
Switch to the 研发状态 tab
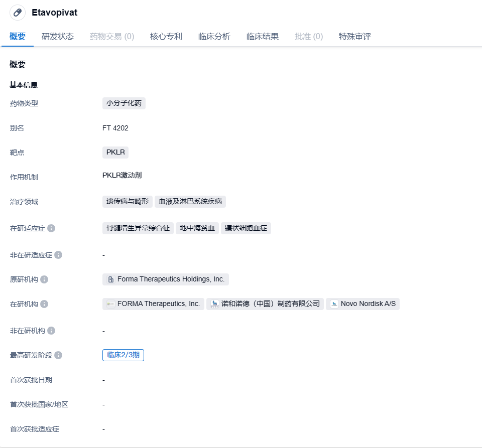(58, 37)
